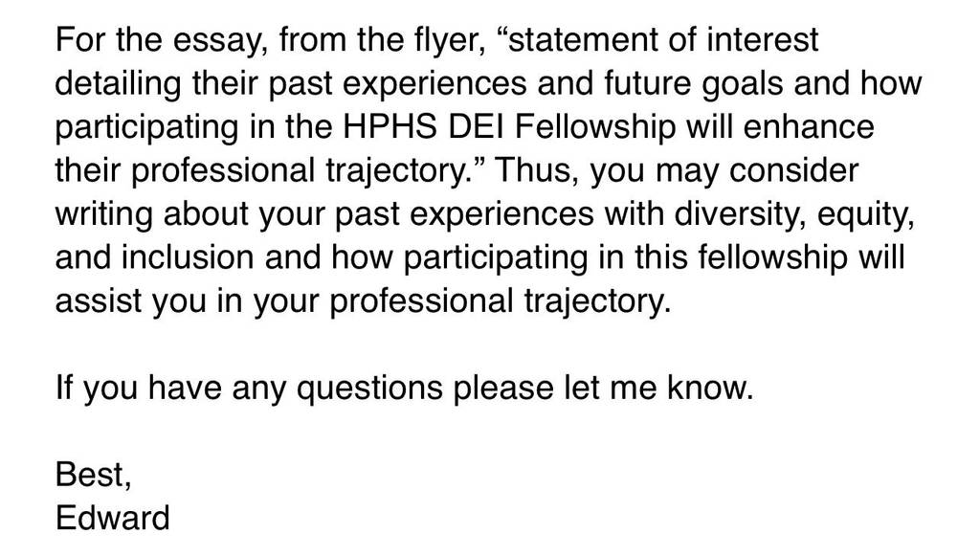This screenshot has height=556, width=980.
Task: Click the word "detailing" at line start
Action: [118, 83]
